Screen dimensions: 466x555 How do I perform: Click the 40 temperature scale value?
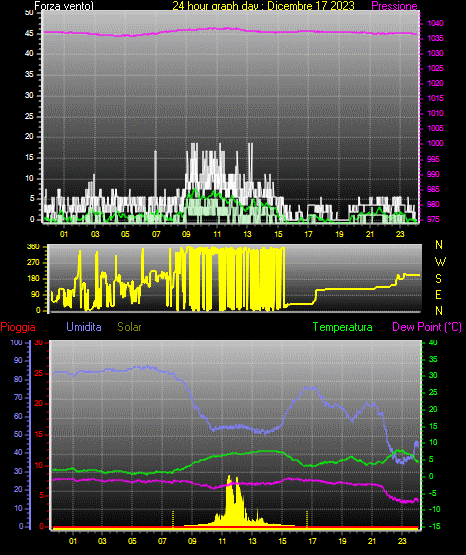tap(433, 343)
